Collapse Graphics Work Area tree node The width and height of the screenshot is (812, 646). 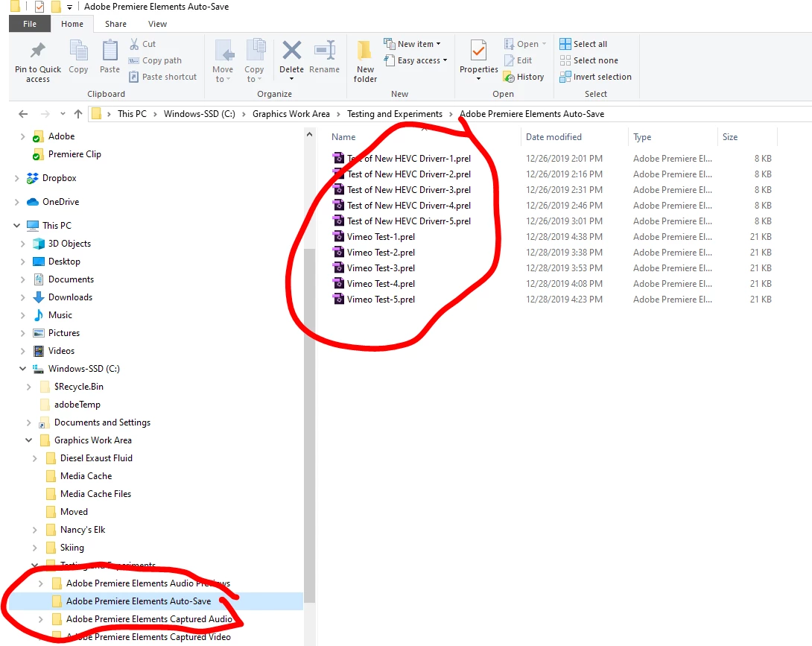click(x=28, y=440)
